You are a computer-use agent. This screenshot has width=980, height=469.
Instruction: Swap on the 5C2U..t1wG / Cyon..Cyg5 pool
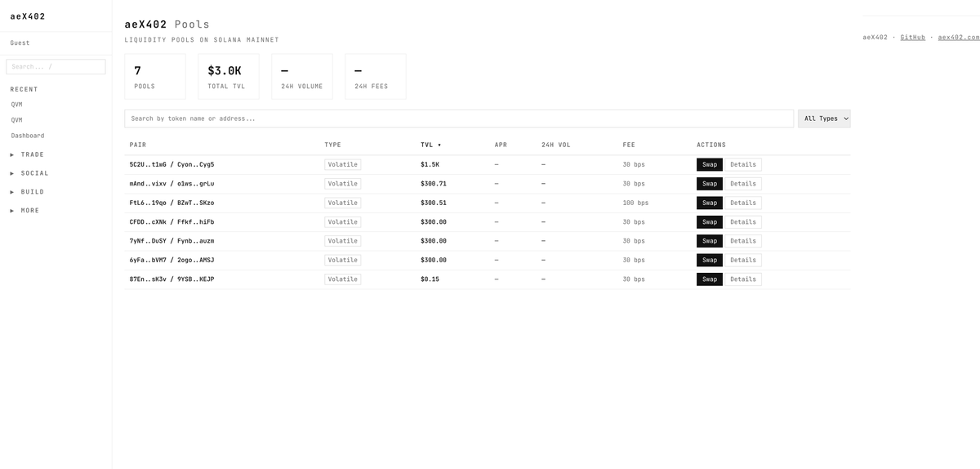pyautogui.click(x=710, y=164)
